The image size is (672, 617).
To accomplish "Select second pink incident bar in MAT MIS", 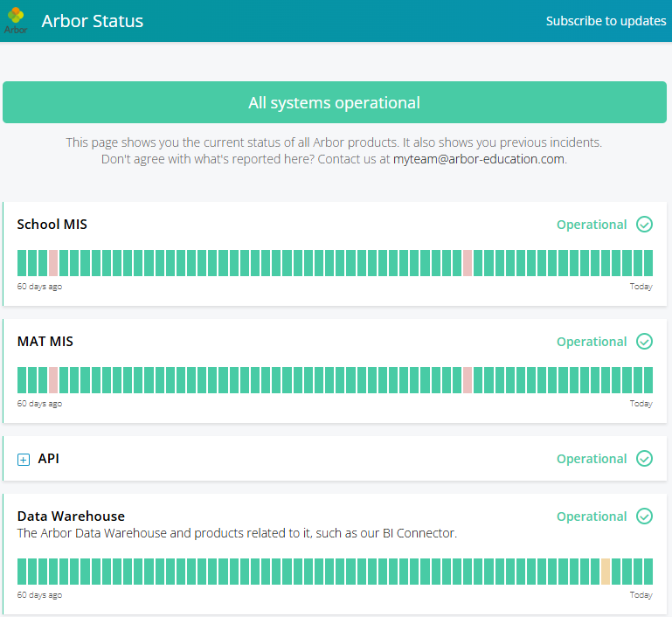I will 468,380.
